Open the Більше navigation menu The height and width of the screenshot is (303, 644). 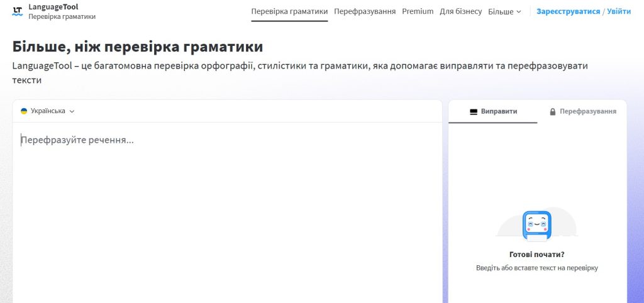[504, 11]
